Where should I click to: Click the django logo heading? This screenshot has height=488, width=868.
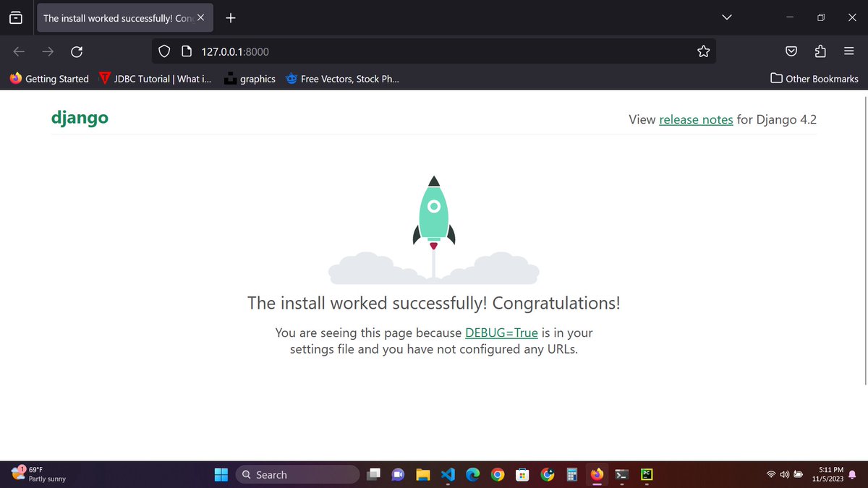tap(80, 118)
